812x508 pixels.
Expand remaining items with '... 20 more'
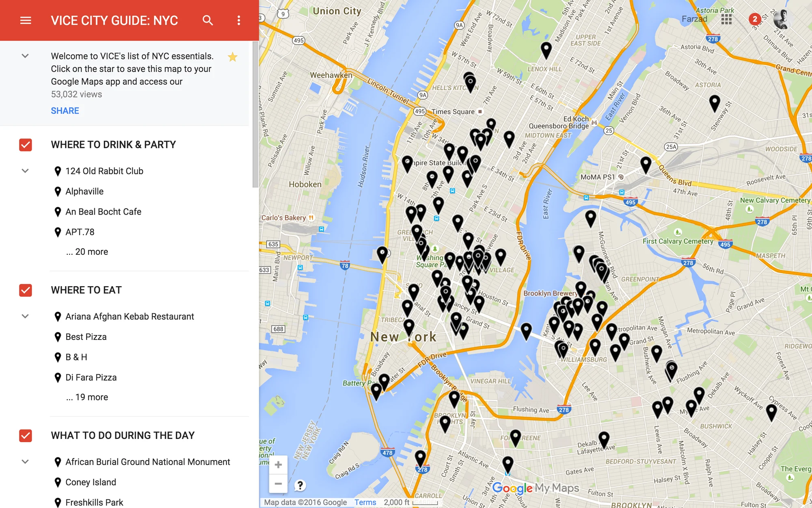[87, 251]
